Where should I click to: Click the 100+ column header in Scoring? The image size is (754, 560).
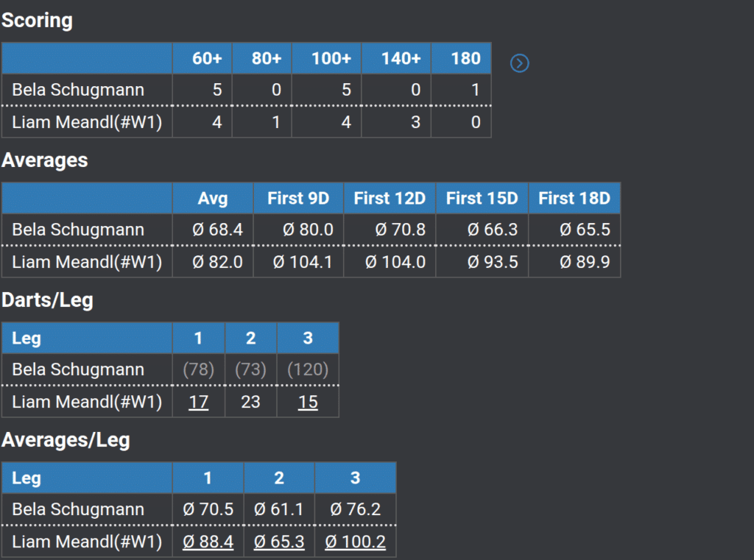[x=331, y=59]
